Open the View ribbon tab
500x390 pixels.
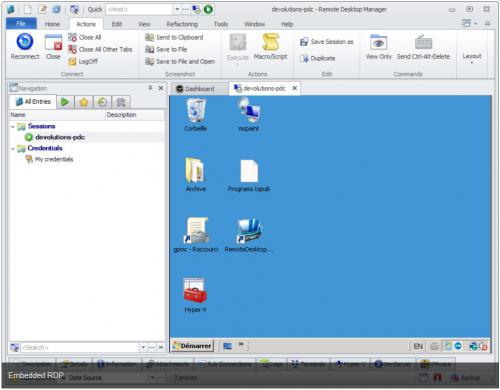point(144,24)
